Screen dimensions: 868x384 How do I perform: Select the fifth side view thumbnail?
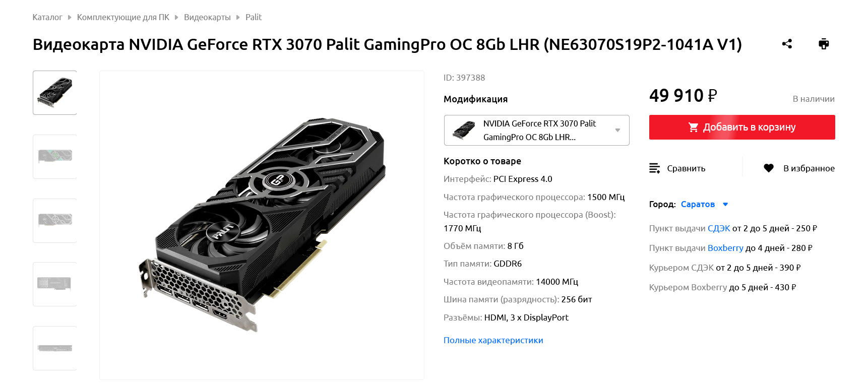tap(55, 348)
